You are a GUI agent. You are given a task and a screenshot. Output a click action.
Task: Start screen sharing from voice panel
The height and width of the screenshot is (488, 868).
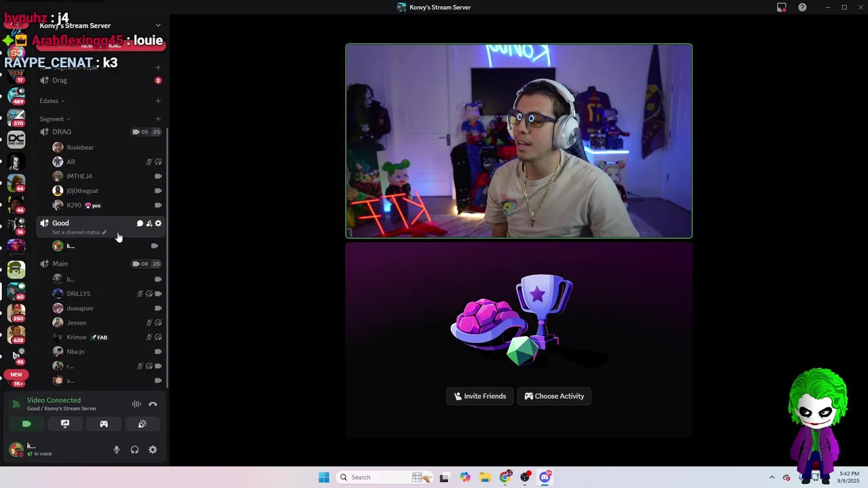click(x=65, y=424)
